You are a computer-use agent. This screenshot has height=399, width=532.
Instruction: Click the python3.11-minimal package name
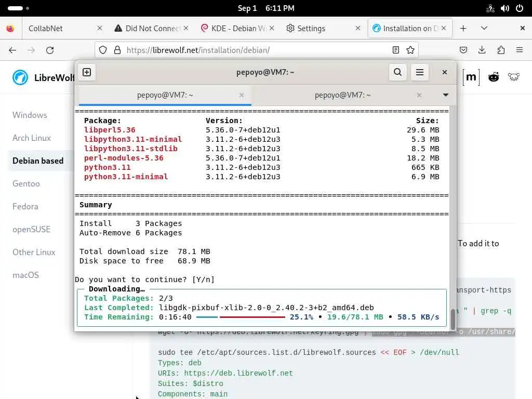point(126,177)
